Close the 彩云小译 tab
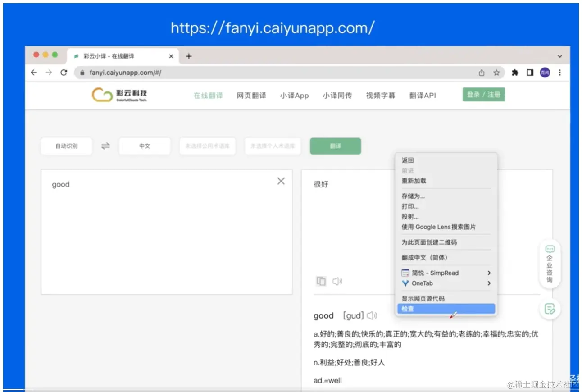The width and height of the screenshot is (582, 392). pos(171,56)
